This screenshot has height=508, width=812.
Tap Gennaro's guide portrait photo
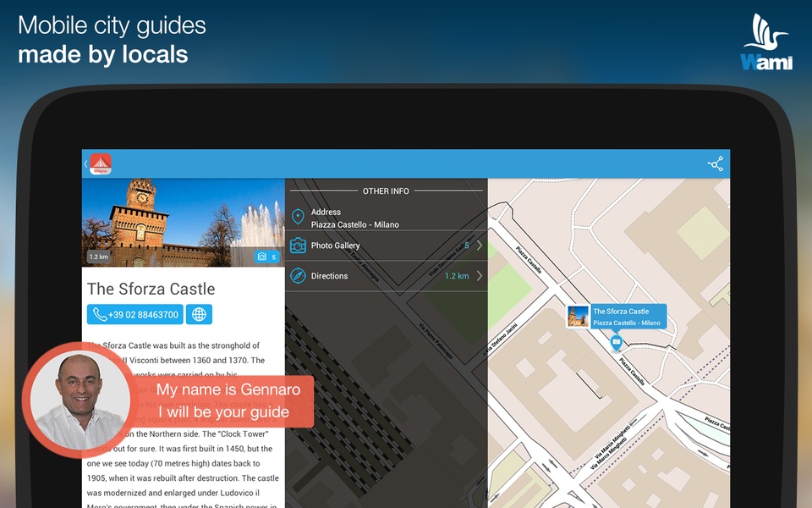click(x=80, y=400)
